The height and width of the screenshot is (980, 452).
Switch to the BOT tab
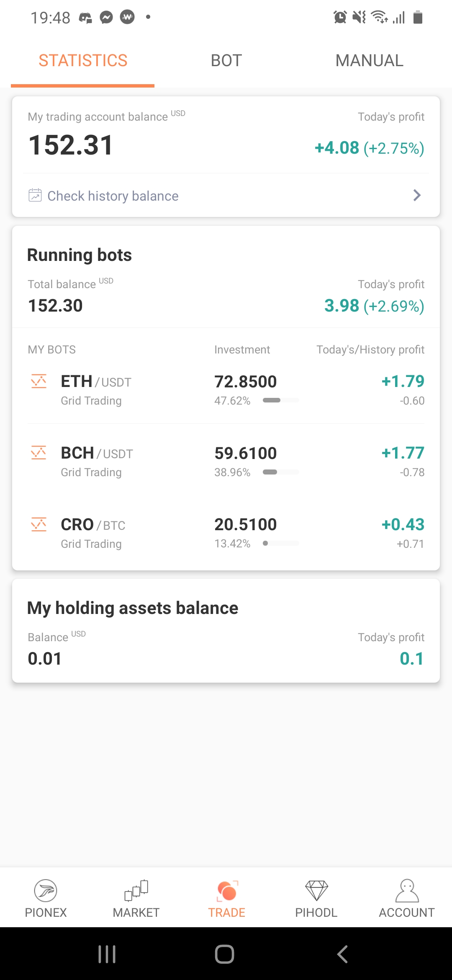tap(226, 61)
